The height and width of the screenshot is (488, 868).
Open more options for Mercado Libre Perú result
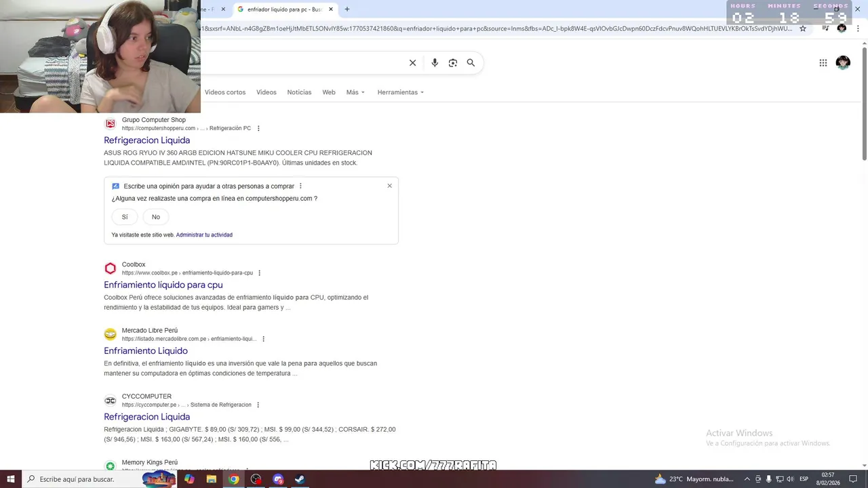click(263, 339)
